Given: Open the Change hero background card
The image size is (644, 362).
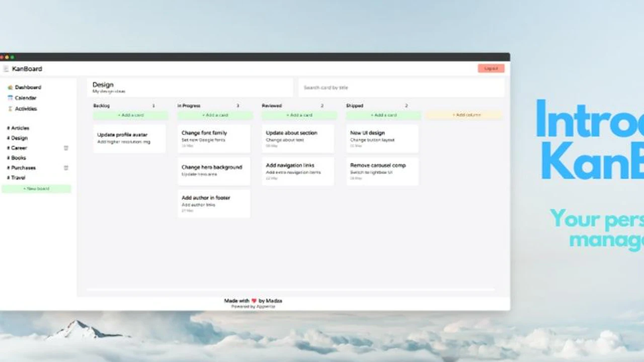Looking at the screenshot, I should pyautogui.click(x=213, y=171).
